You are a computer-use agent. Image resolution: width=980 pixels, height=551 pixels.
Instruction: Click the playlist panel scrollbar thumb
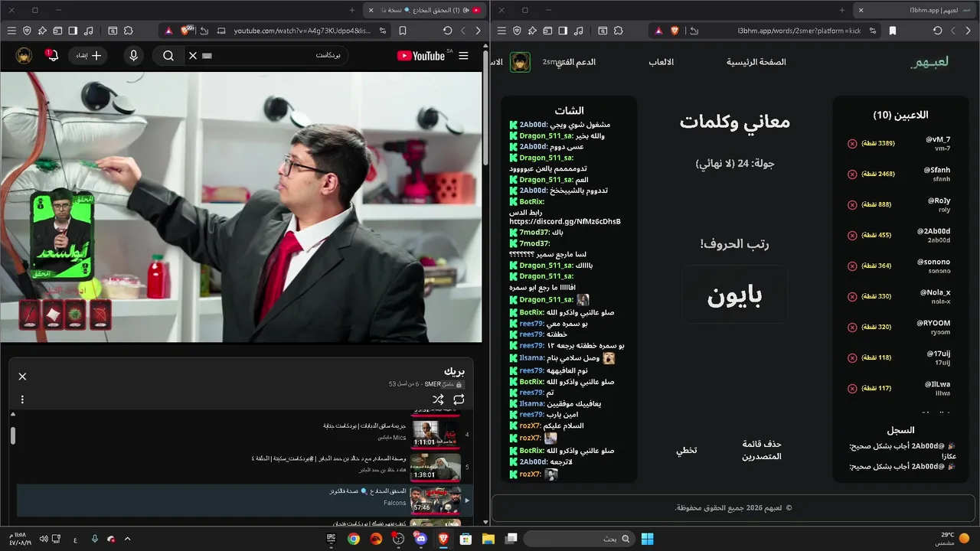coord(13,435)
